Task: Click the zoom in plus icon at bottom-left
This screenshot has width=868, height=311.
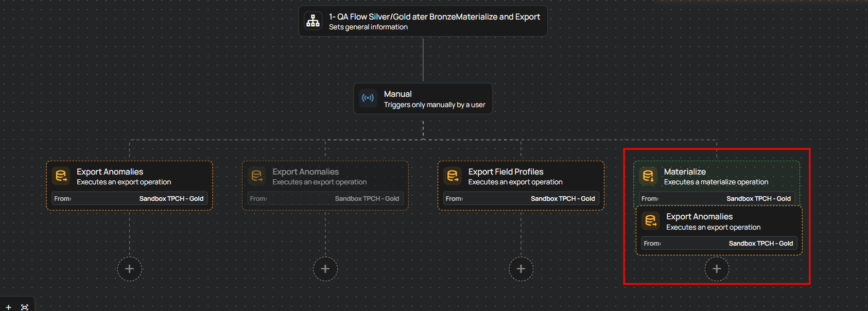Action: [x=8, y=307]
